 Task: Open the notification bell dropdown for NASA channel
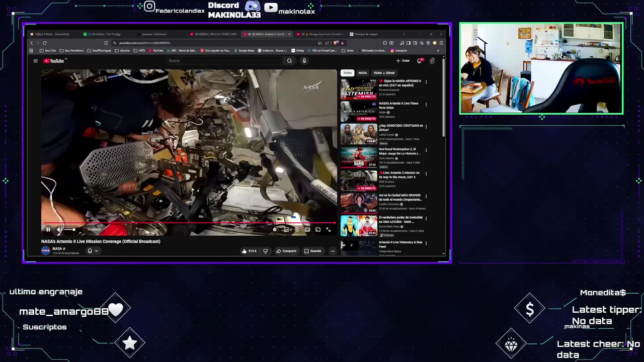(93, 250)
